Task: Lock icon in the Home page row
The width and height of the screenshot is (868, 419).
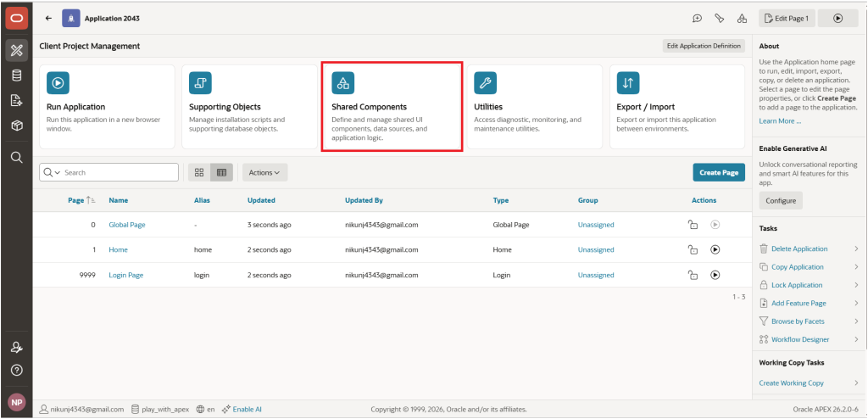Action: [692, 250]
